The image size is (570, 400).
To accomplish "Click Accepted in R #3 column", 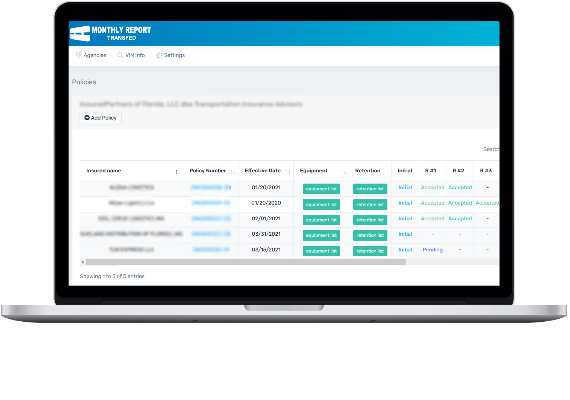I will click(x=487, y=203).
